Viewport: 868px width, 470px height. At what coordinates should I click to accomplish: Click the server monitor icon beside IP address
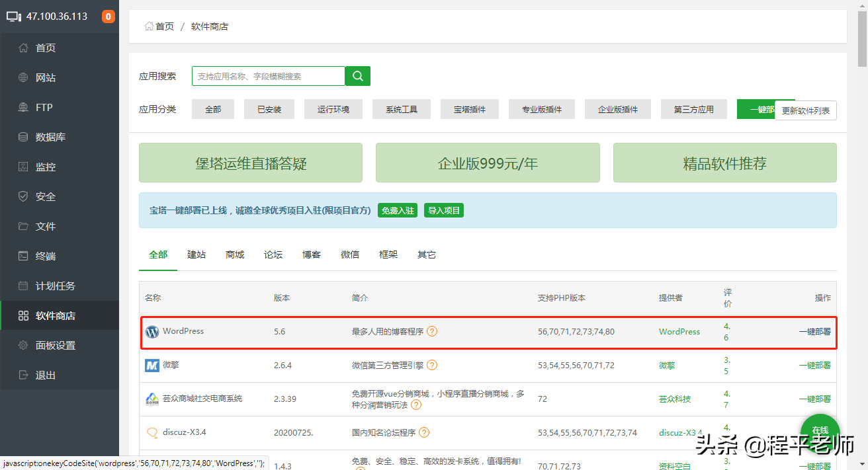[14, 17]
